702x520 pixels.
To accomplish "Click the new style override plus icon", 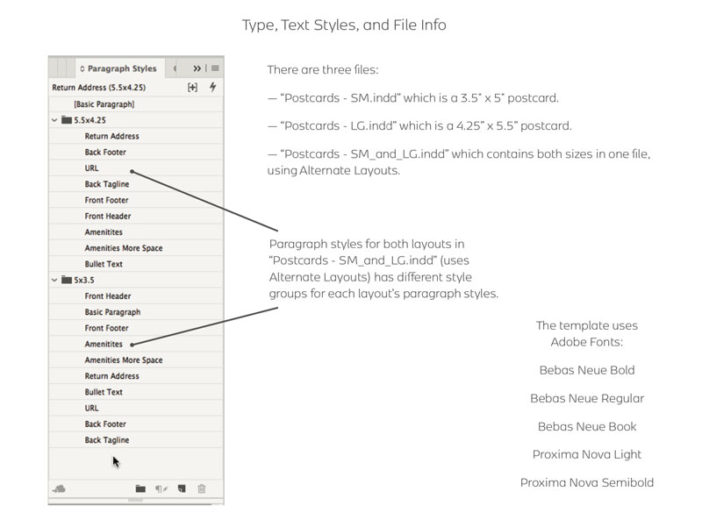I will pyautogui.click(x=193, y=87).
